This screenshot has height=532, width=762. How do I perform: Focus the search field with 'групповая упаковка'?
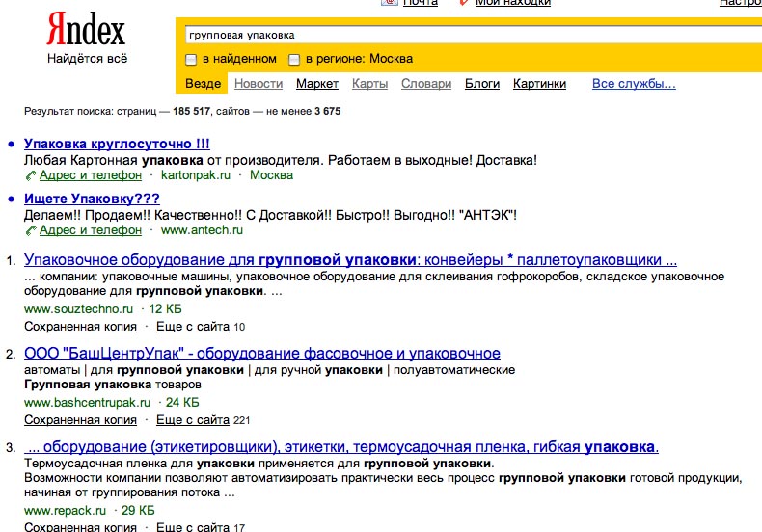[x=474, y=36]
